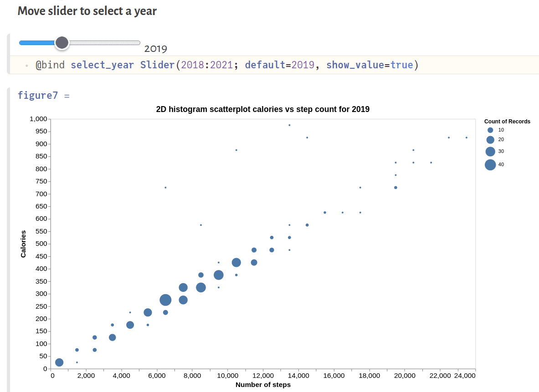Click the legend circle for 40 records
The width and height of the screenshot is (539, 392).
point(490,165)
